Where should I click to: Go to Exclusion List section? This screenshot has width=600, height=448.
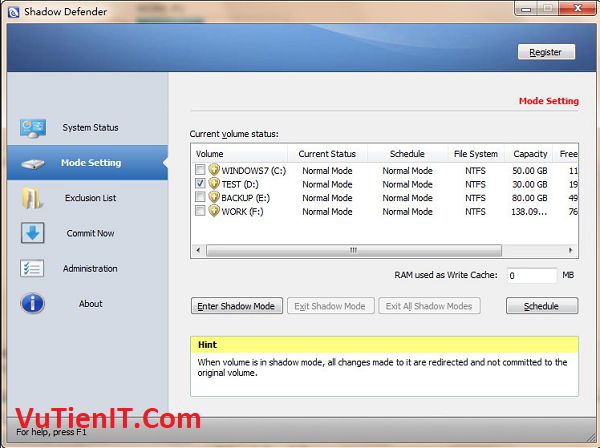(x=87, y=198)
